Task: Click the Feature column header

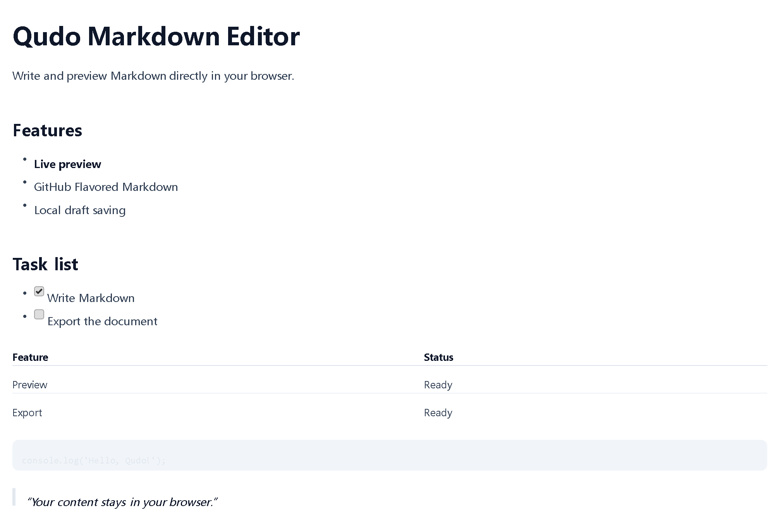Action: [30, 357]
